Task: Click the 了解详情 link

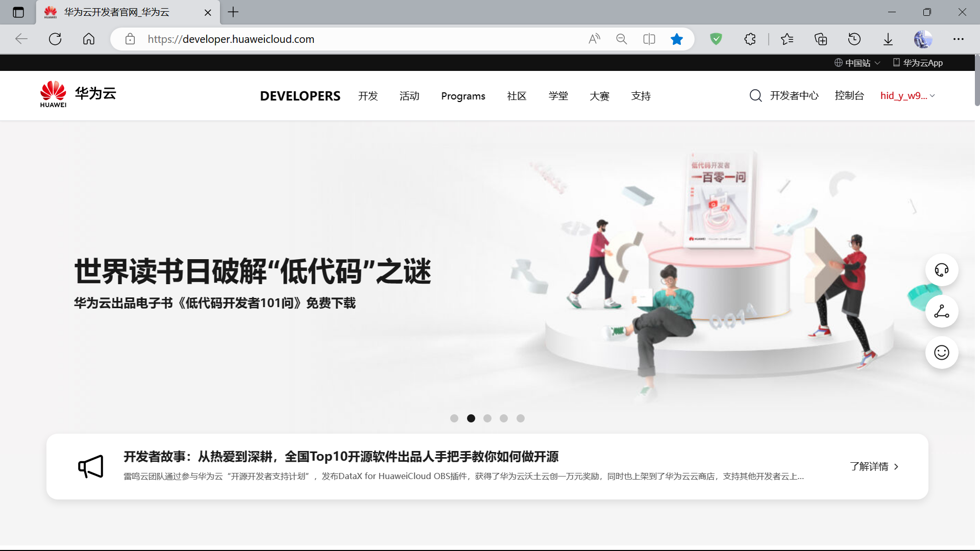Action: [x=874, y=466]
